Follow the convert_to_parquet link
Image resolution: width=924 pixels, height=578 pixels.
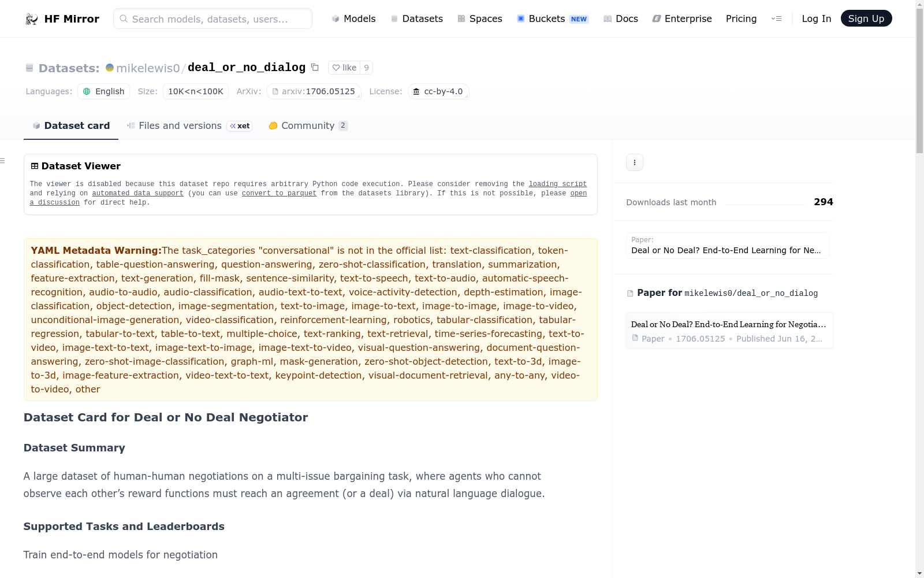pos(279,193)
